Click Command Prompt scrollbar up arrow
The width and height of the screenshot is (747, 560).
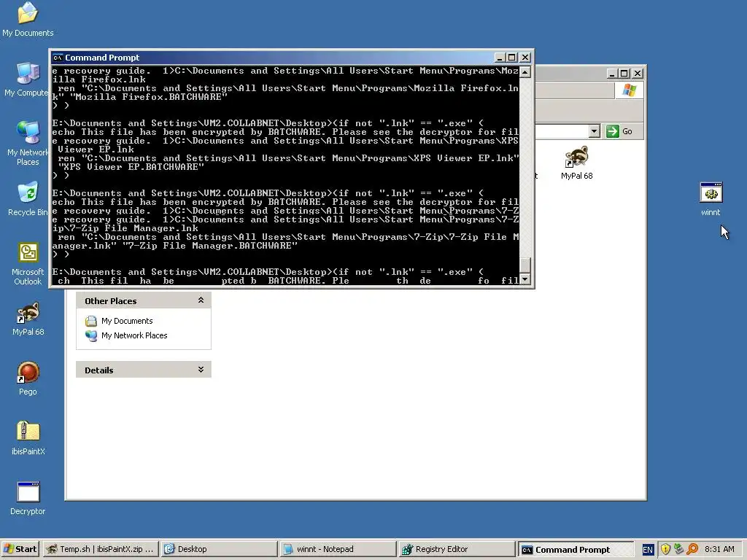[525, 72]
